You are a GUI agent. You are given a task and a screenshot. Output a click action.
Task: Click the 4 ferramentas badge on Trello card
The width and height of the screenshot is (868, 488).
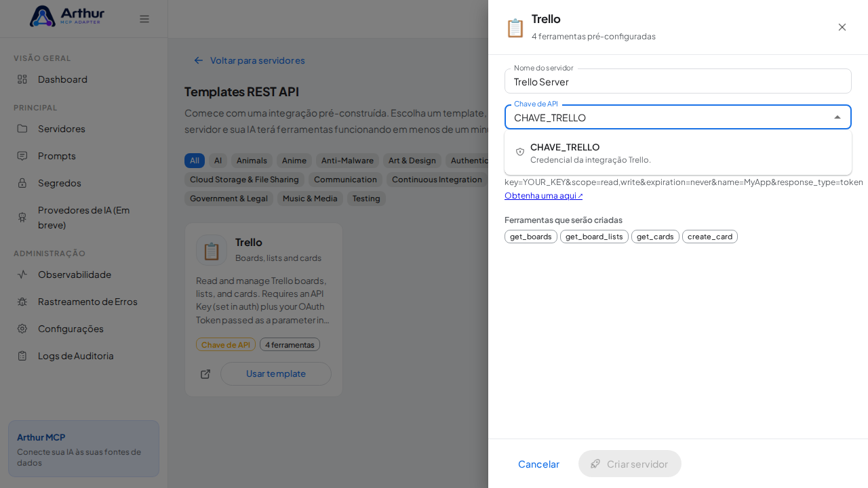coord(290,344)
